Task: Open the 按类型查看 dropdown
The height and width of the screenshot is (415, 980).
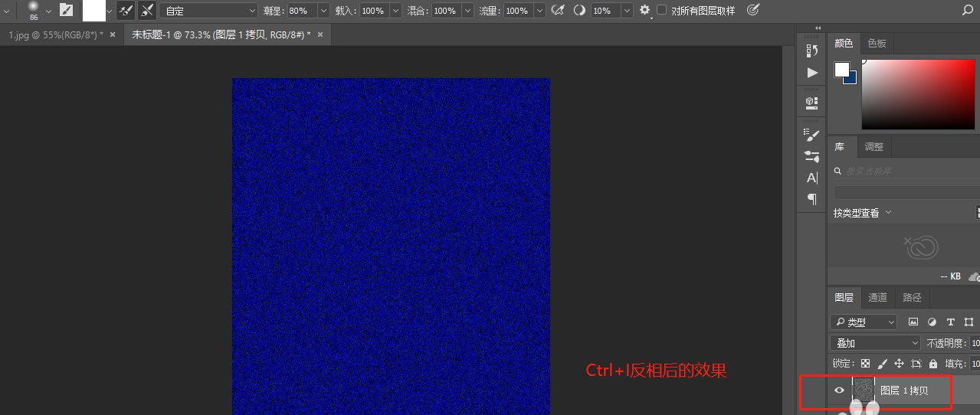Action: pos(864,212)
